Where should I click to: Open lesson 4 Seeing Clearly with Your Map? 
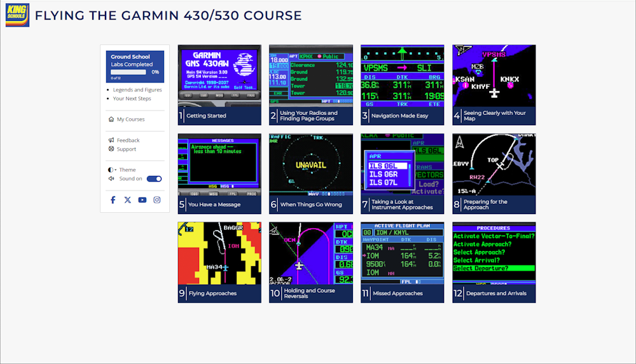pos(494,84)
